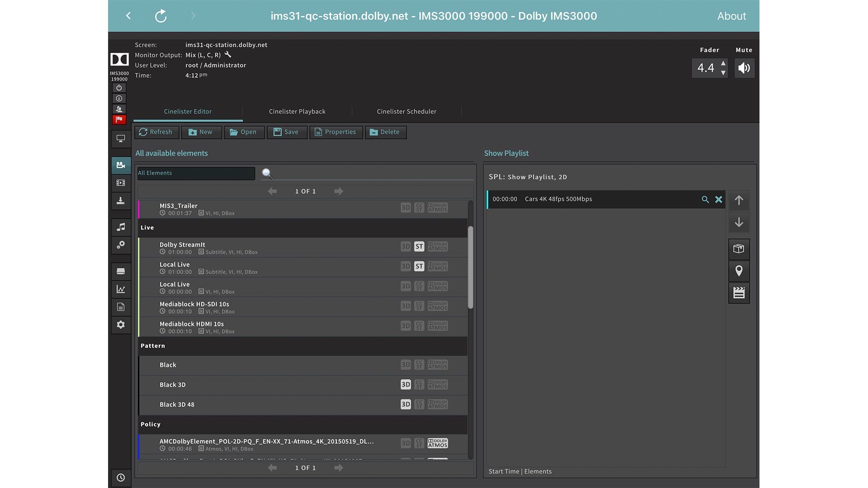Open the About page
The height and width of the screenshot is (488, 868).
[731, 16]
